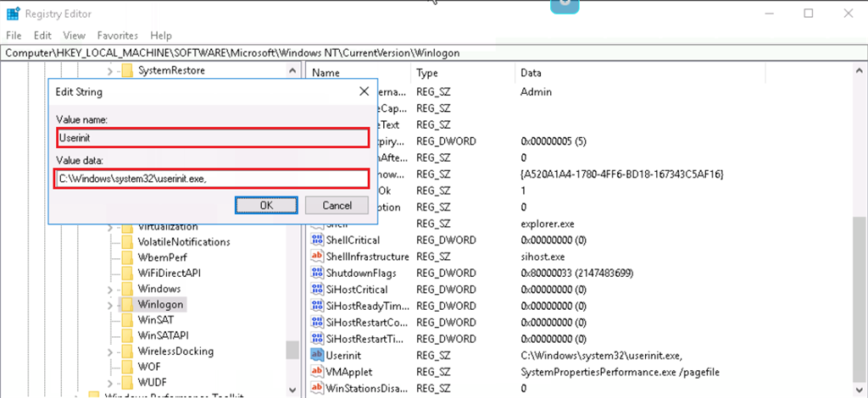Viewport: 868px width, 398px height.
Task: Click the 0x00000005 (5) data value
Action: coord(553,141)
